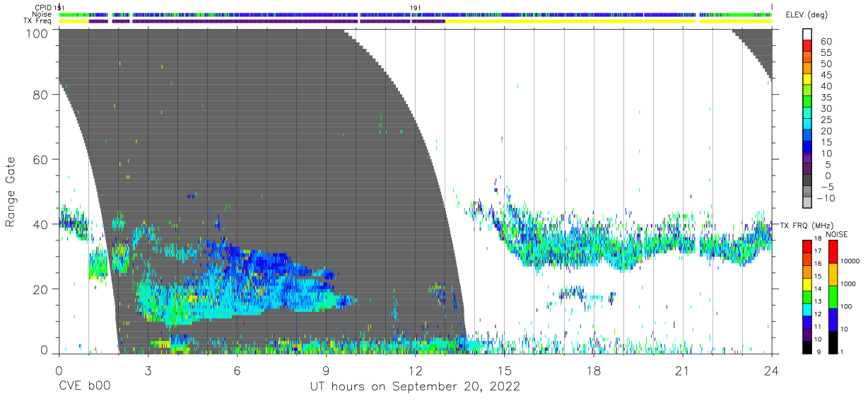The image size is (868, 401).
Task: Click the white top elevation color segment
Action: (807, 35)
